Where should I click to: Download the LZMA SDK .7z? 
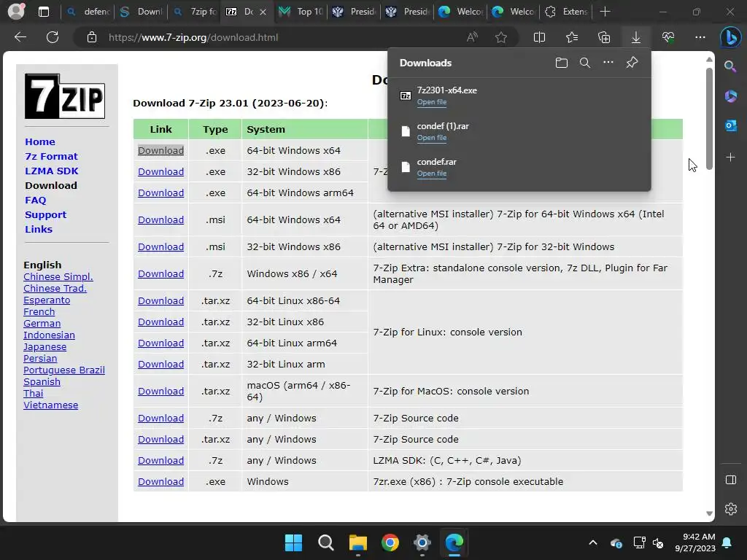click(x=160, y=461)
